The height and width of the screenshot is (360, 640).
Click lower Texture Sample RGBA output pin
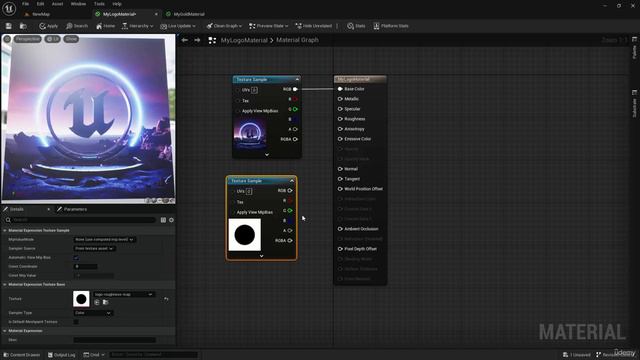click(290, 240)
